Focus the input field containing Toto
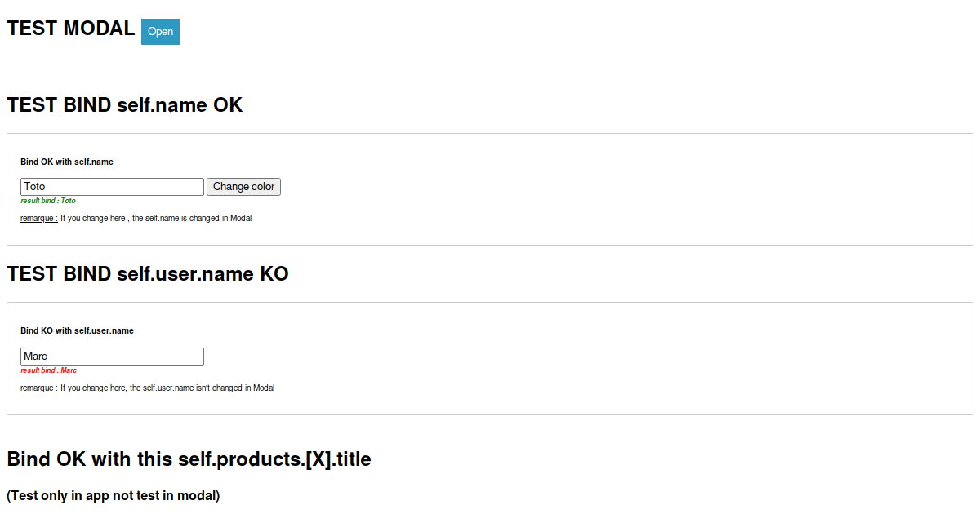This screenshot has height=514, width=980. coord(112,187)
